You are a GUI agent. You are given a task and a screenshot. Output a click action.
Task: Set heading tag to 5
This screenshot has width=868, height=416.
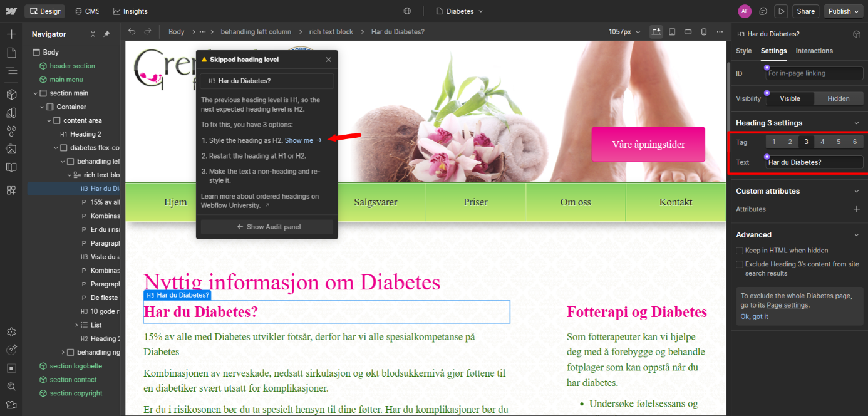tap(839, 142)
